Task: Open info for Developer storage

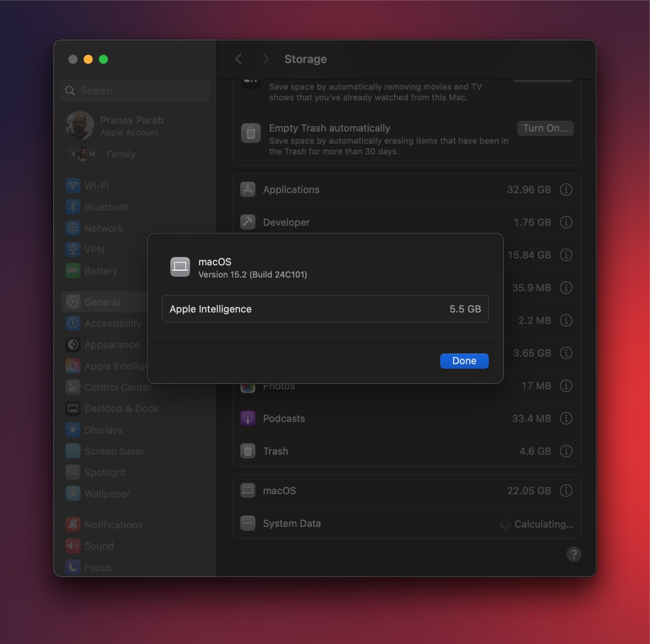Action: coord(566,222)
